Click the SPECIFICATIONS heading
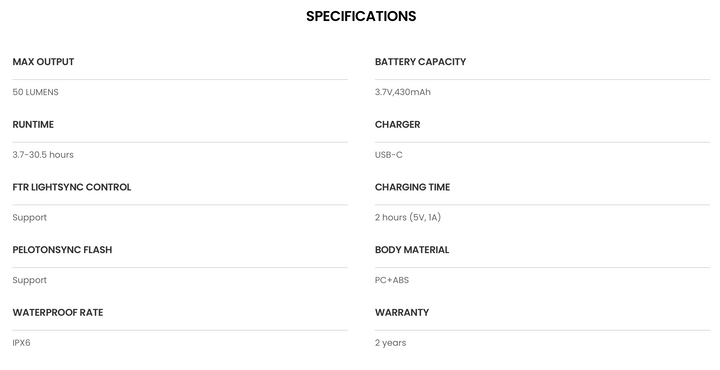Screen dimensions: 720x370 pos(361,16)
